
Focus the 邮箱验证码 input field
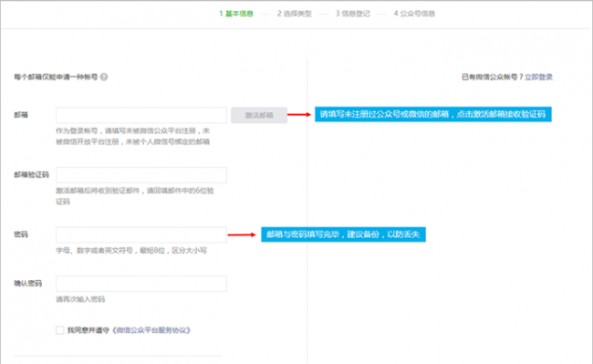pos(141,175)
